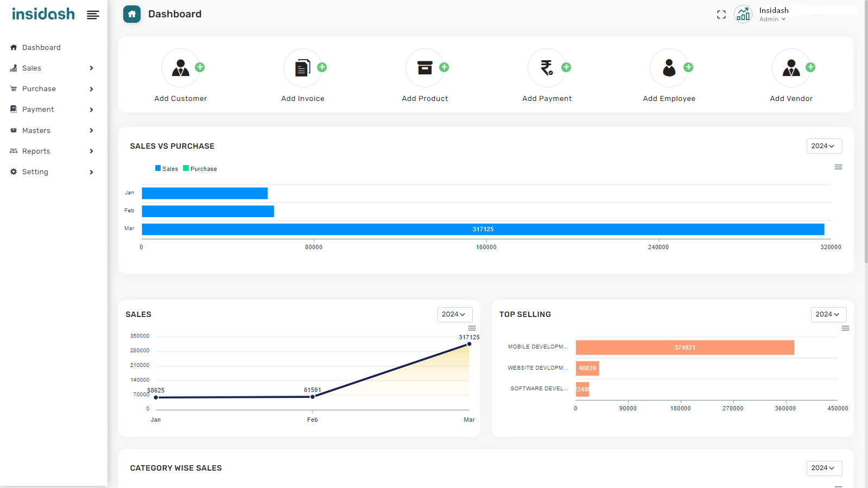The image size is (868, 488).
Task: Click the February sales bar
Action: (208, 211)
